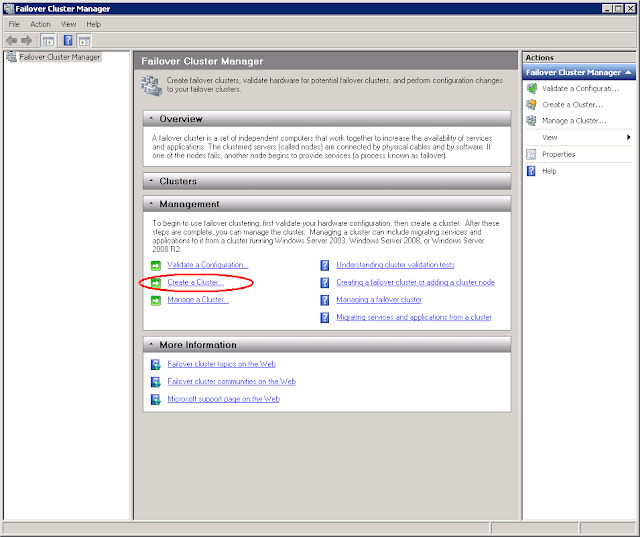
Task: Go back with the toolbar Back arrow
Action: click(11, 40)
